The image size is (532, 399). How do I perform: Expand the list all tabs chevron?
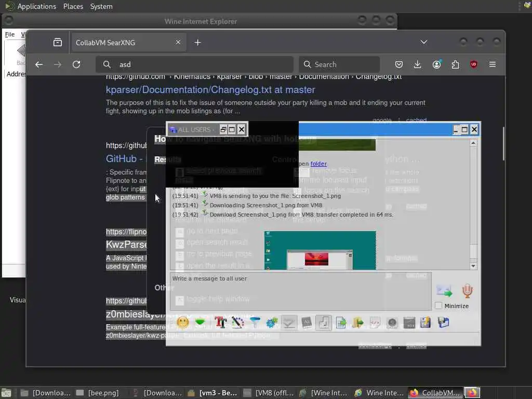[424, 42]
